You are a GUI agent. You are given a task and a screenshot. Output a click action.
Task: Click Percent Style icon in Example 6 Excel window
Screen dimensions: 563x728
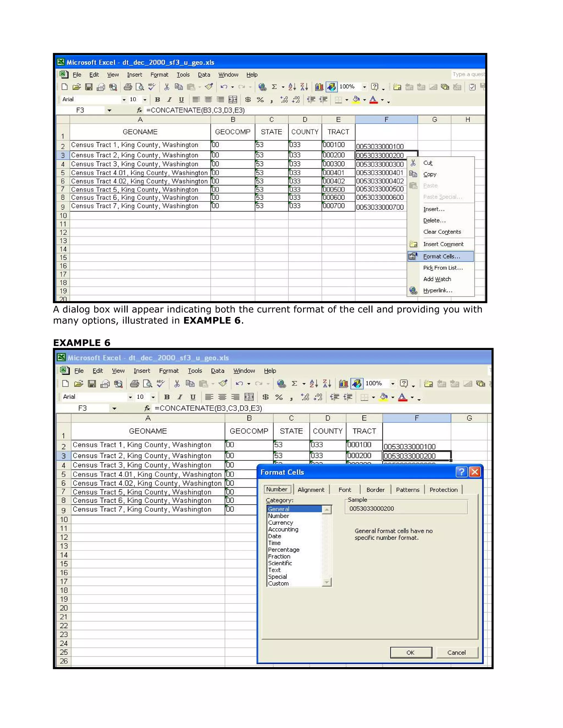pyautogui.click(x=279, y=397)
